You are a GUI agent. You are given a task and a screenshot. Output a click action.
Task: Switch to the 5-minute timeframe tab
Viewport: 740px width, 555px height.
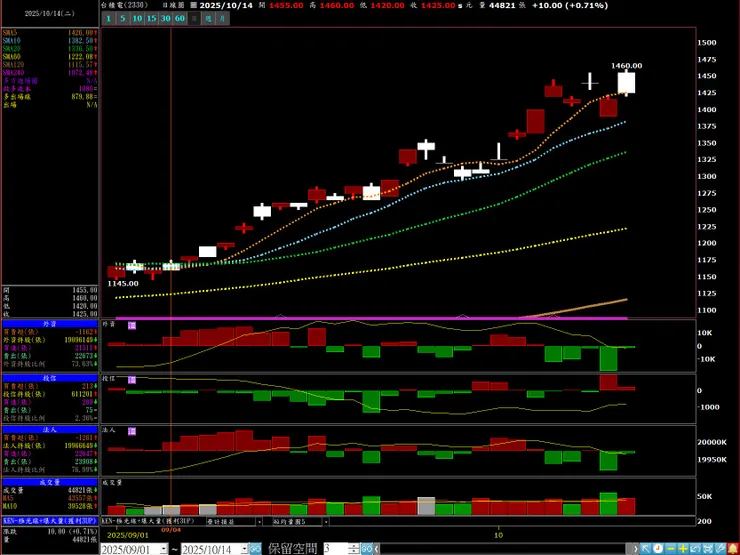pyautogui.click(x=123, y=18)
